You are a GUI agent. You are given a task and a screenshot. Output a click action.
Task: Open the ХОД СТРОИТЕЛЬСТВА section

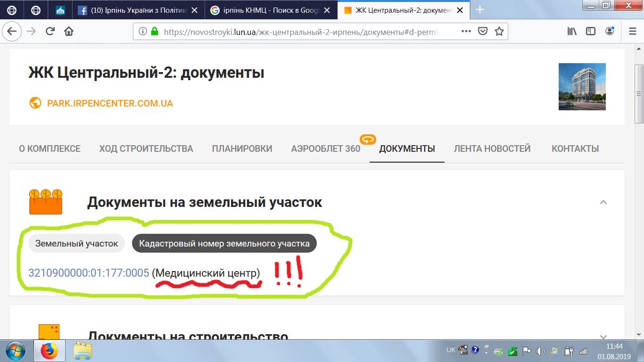click(146, 148)
